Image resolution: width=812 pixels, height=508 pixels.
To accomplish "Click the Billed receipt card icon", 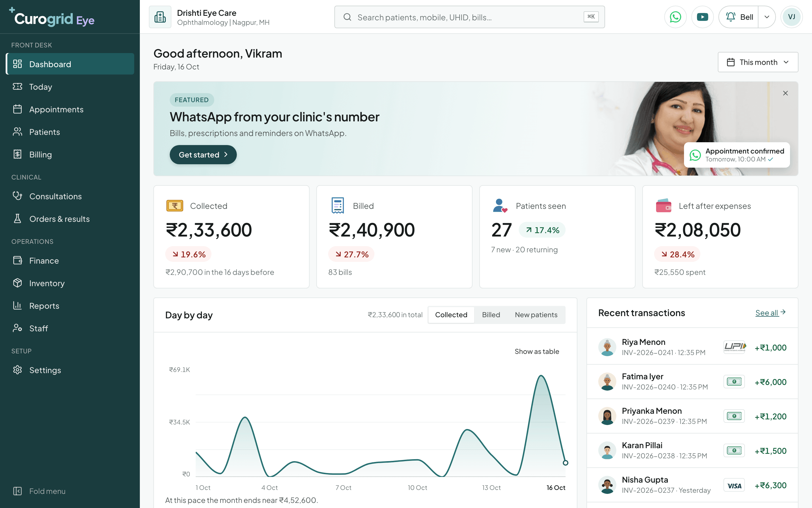I will point(337,206).
